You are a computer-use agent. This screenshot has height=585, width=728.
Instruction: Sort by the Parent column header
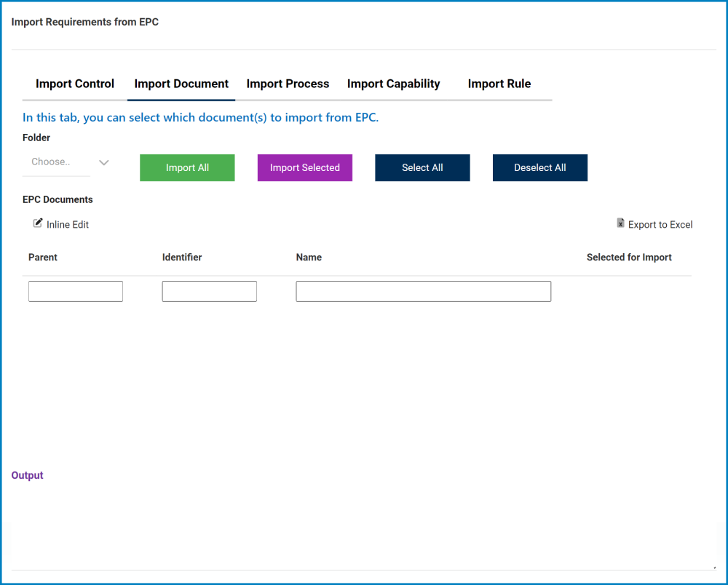click(x=42, y=257)
